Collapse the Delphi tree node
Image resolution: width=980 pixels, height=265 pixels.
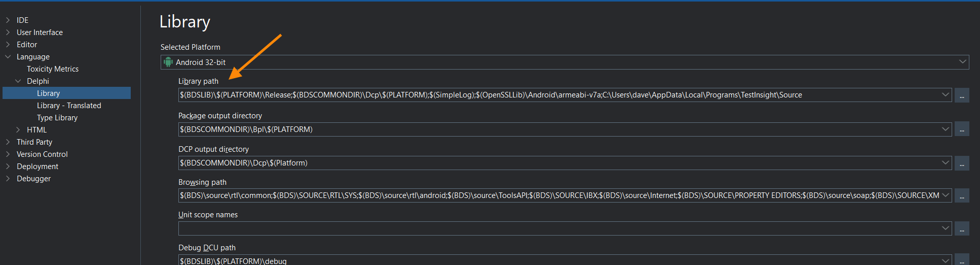click(x=18, y=81)
